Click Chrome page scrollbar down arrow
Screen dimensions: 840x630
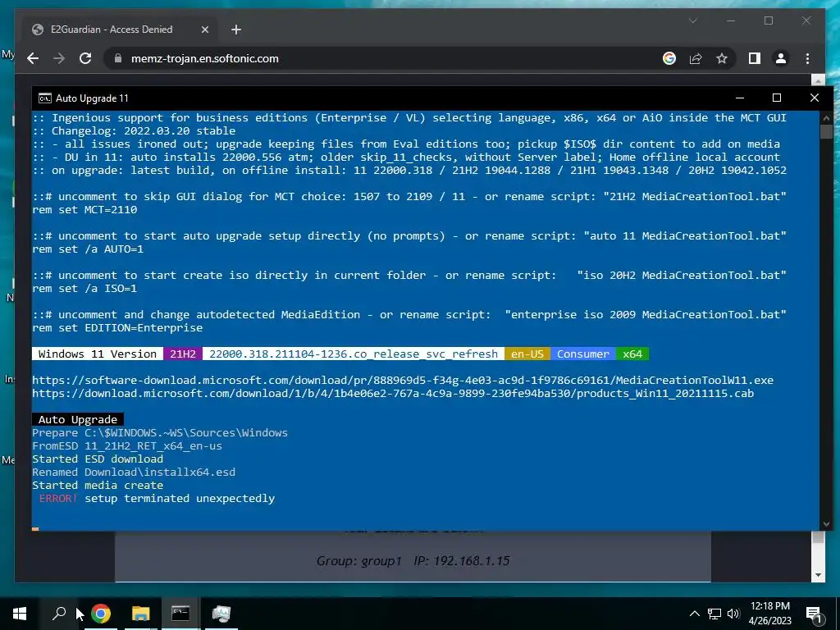click(x=818, y=575)
